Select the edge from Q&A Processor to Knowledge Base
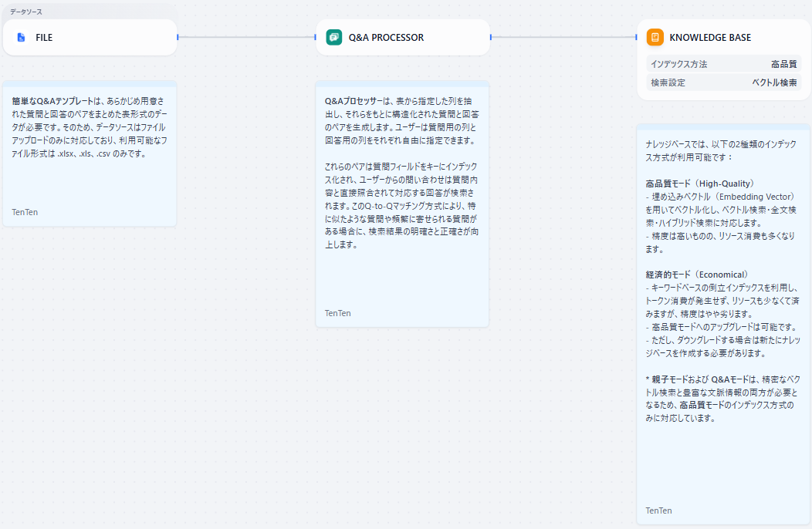 tap(563, 37)
